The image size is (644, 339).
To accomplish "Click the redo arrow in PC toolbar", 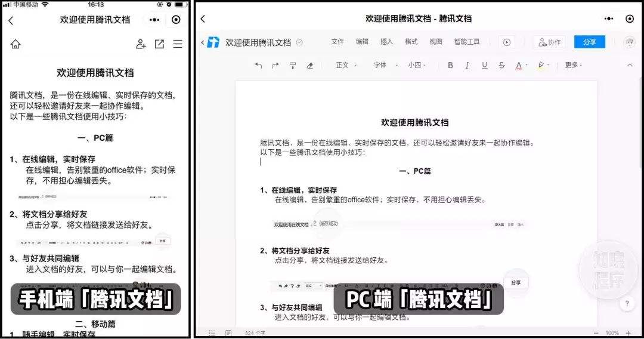I will tap(275, 65).
